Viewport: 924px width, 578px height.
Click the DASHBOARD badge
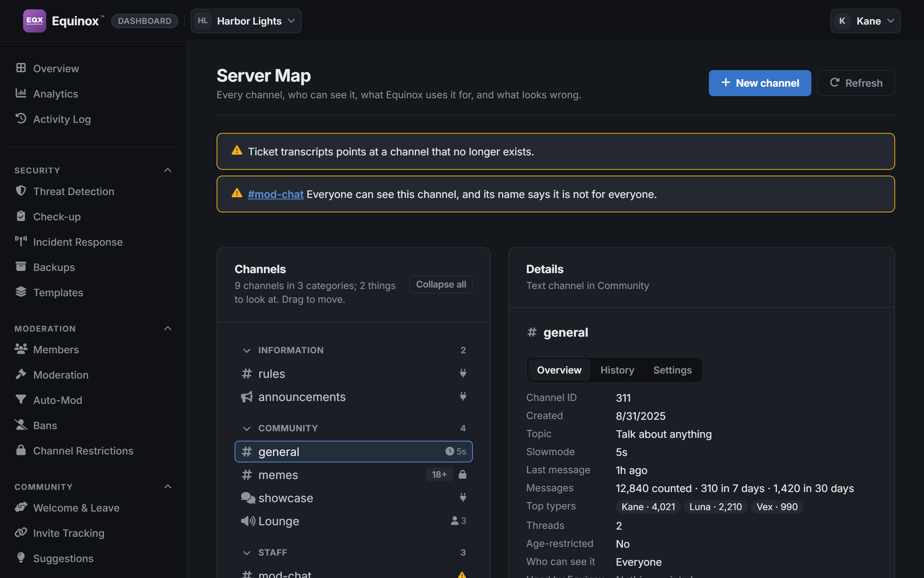145,21
